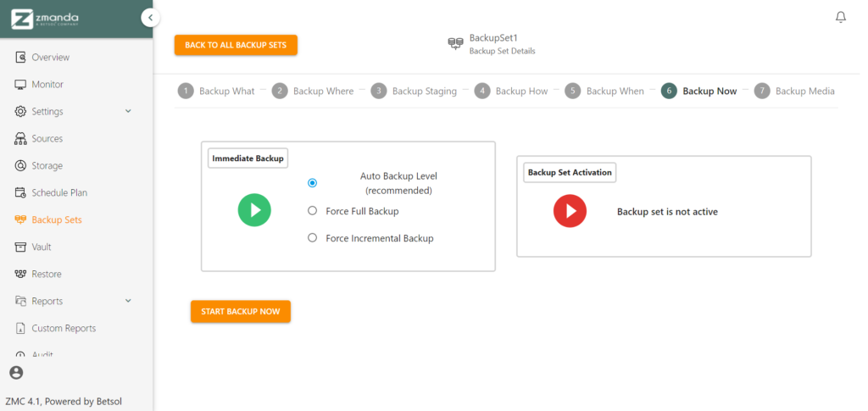Click the Storage sidebar icon
The width and height of the screenshot is (868, 411).
(x=20, y=166)
